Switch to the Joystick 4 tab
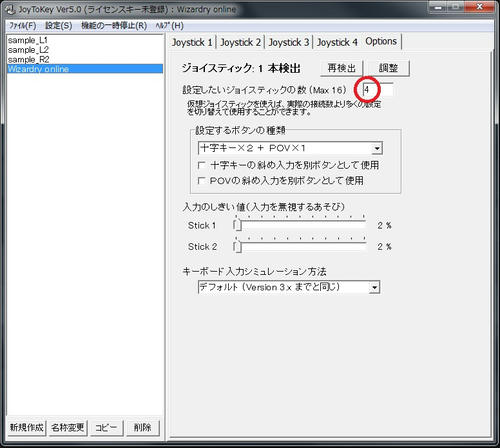500x448 pixels. 337,42
